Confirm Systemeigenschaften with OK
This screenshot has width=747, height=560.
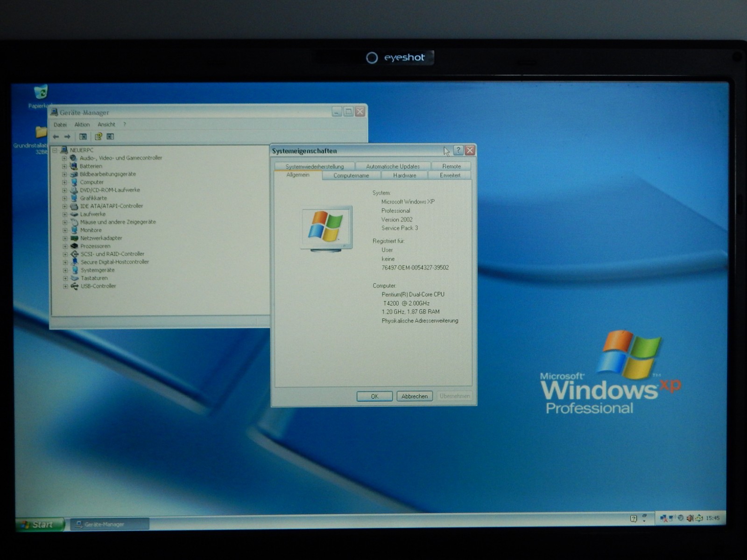pos(374,396)
